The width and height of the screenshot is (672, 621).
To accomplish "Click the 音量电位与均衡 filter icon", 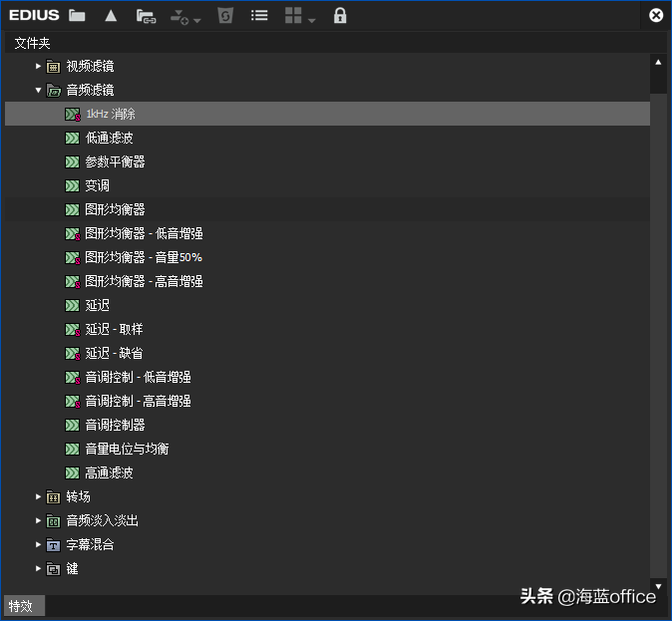I will click(x=72, y=449).
